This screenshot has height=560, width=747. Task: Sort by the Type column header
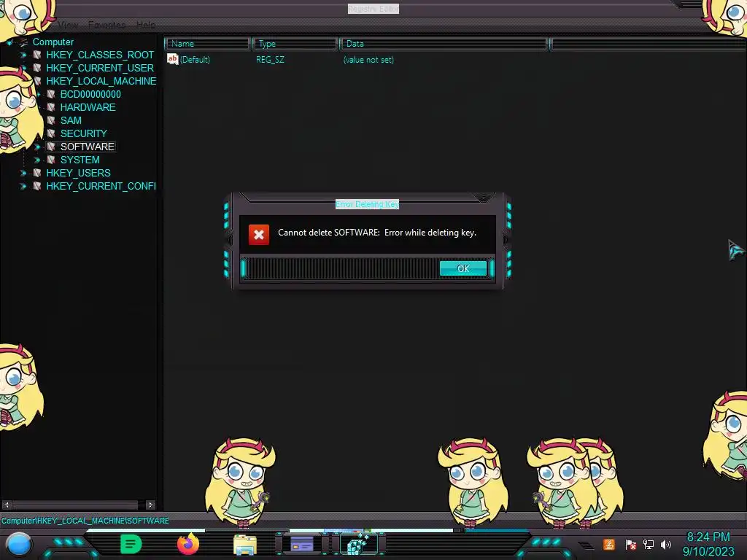coord(295,44)
